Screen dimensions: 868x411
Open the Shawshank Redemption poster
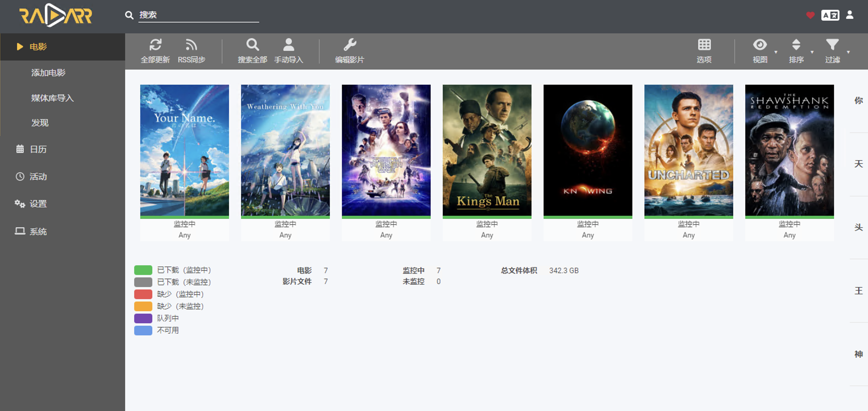tap(789, 150)
